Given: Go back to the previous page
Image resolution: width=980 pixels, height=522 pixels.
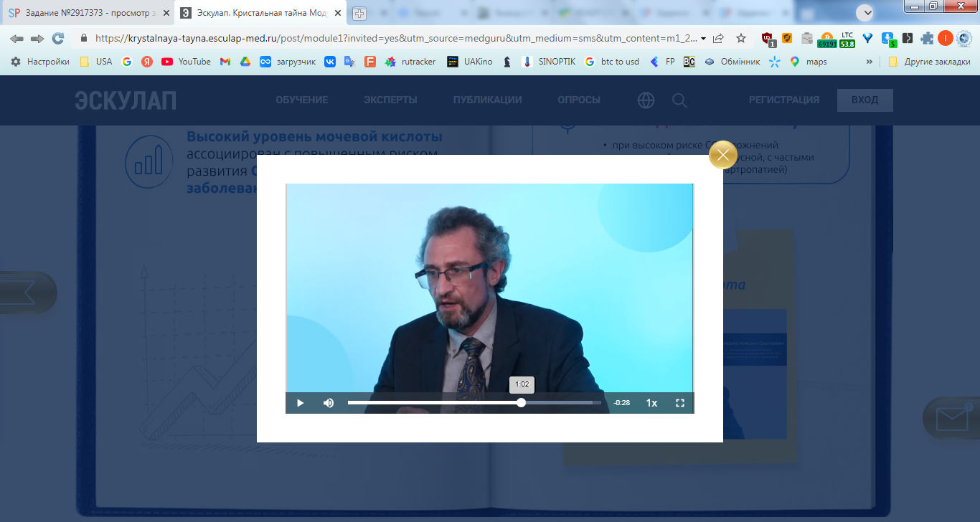Looking at the screenshot, I should [17, 39].
